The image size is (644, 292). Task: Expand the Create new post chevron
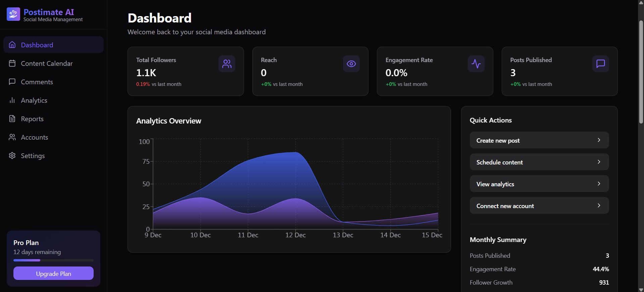pyautogui.click(x=599, y=140)
